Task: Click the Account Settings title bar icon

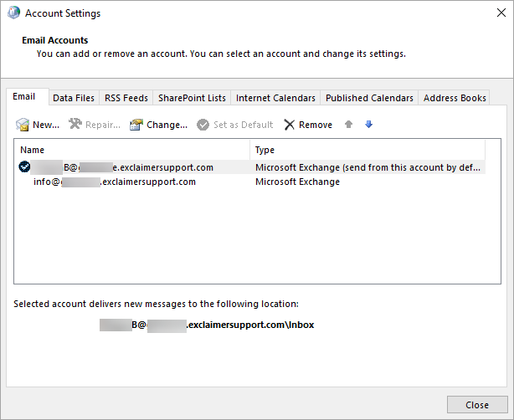Action: [13, 13]
